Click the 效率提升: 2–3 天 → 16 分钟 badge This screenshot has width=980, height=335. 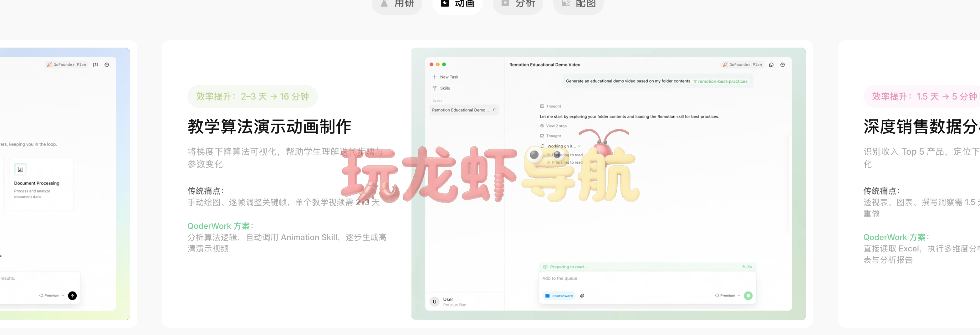pyautogui.click(x=253, y=97)
